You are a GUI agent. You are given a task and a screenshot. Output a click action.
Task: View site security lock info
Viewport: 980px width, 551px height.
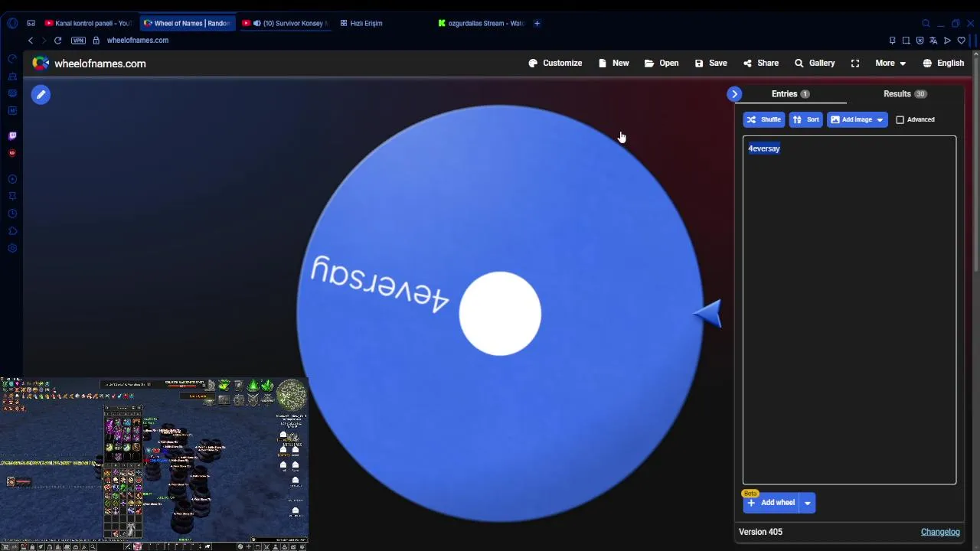point(96,41)
